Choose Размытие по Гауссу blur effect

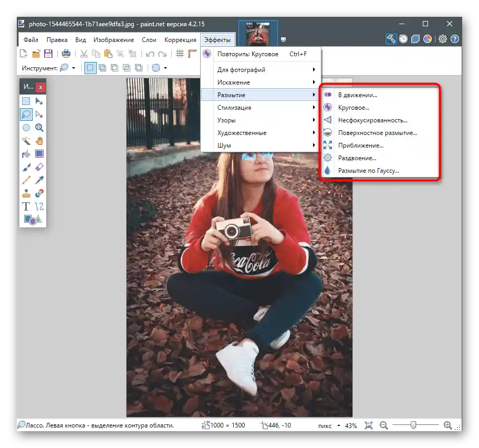(x=380, y=170)
